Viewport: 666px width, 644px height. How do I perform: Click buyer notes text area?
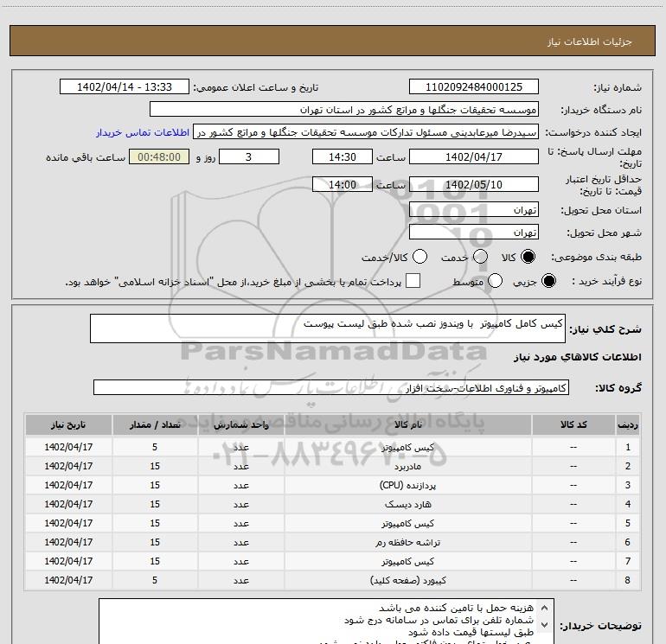pyautogui.click(x=326, y=622)
